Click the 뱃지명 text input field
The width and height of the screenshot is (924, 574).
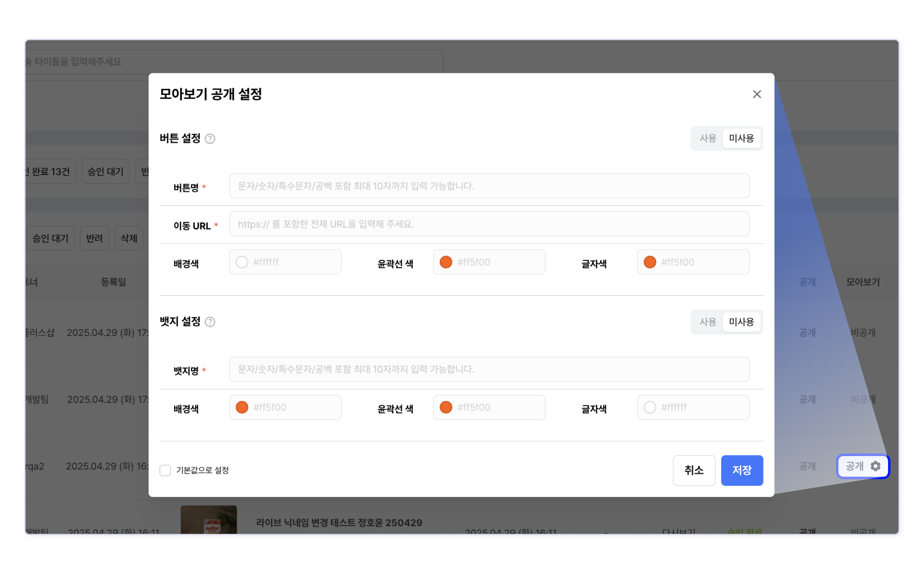click(x=489, y=369)
